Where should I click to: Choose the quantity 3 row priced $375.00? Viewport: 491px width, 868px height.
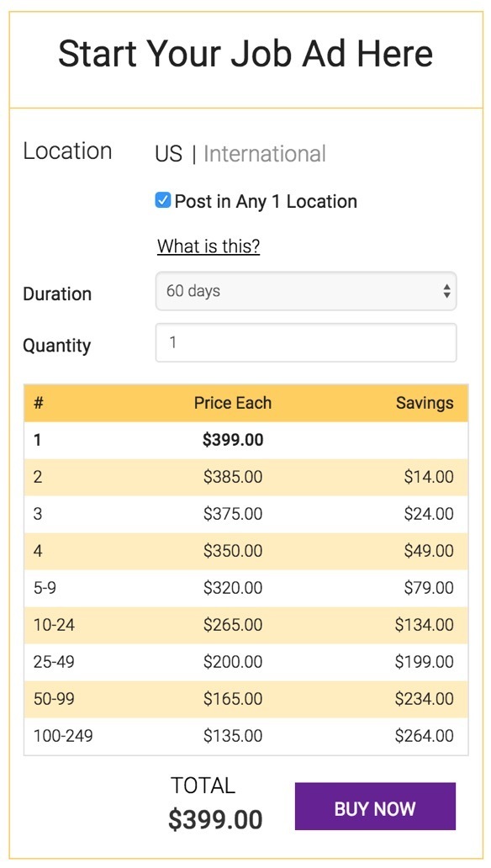pyautogui.click(x=245, y=514)
